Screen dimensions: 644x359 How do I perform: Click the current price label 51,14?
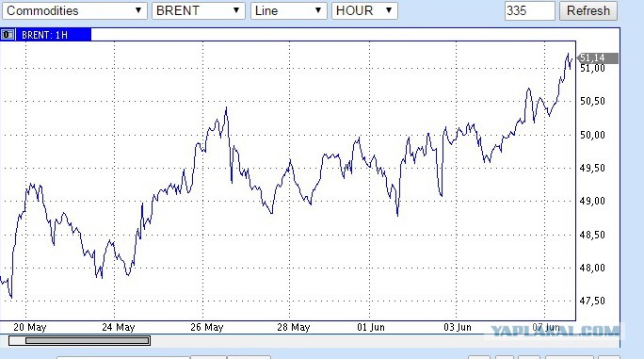pos(598,58)
